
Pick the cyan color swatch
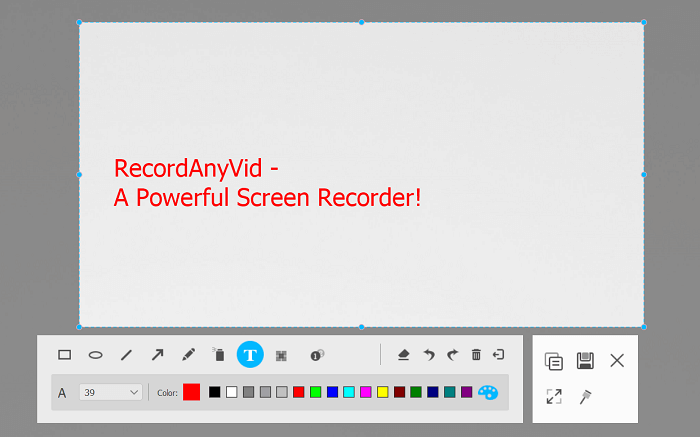(x=349, y=392)
